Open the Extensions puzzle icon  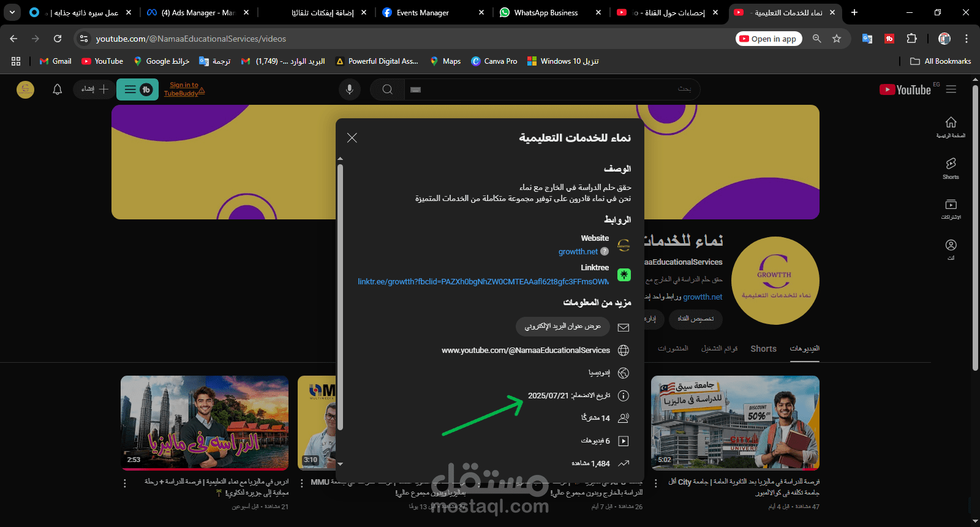(911, 39)
